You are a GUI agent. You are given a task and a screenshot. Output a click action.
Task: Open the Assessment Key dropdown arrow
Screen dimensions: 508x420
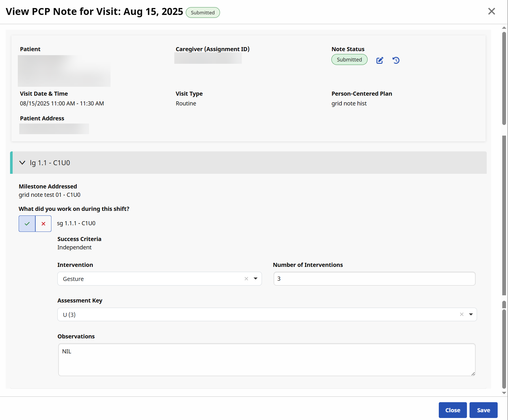point(471,315)
